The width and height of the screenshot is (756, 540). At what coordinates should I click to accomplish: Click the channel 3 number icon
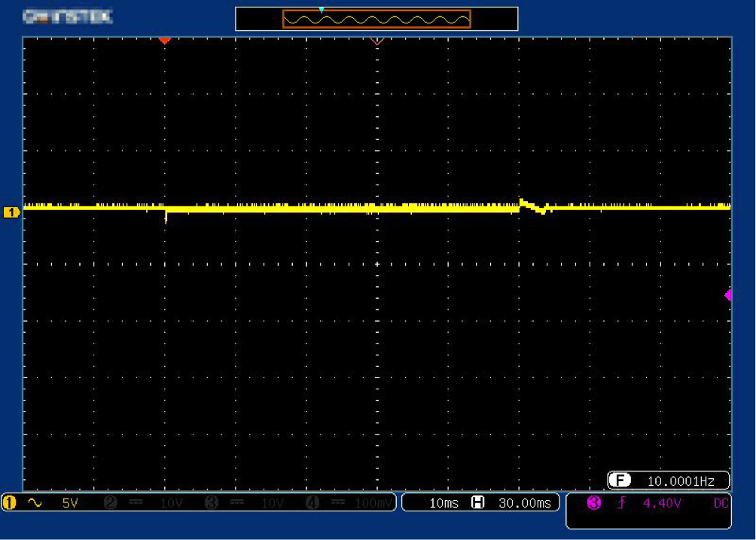[211, 503]
